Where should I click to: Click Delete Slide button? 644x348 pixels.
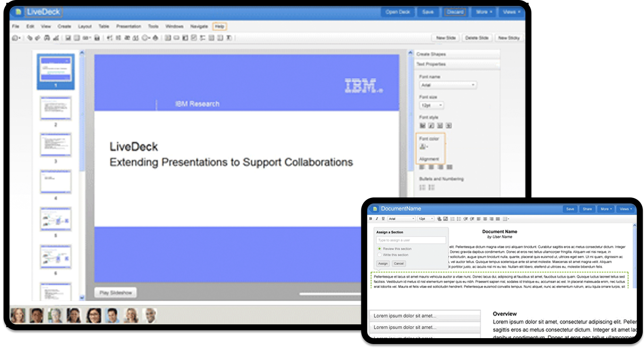click(477, 38)
